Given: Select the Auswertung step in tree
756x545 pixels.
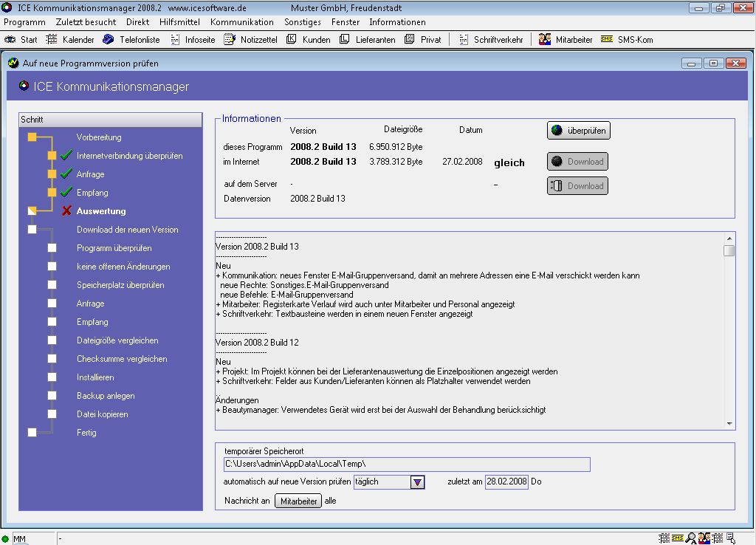Looking at the screenshot, I should tap(101, 211).
